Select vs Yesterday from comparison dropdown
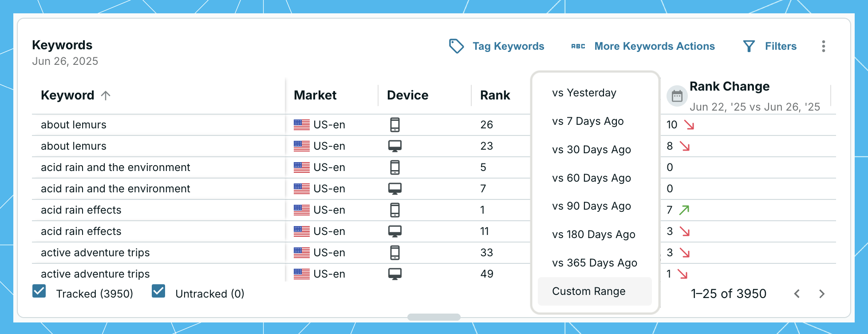The image size is (868, 334). point(584,93)
